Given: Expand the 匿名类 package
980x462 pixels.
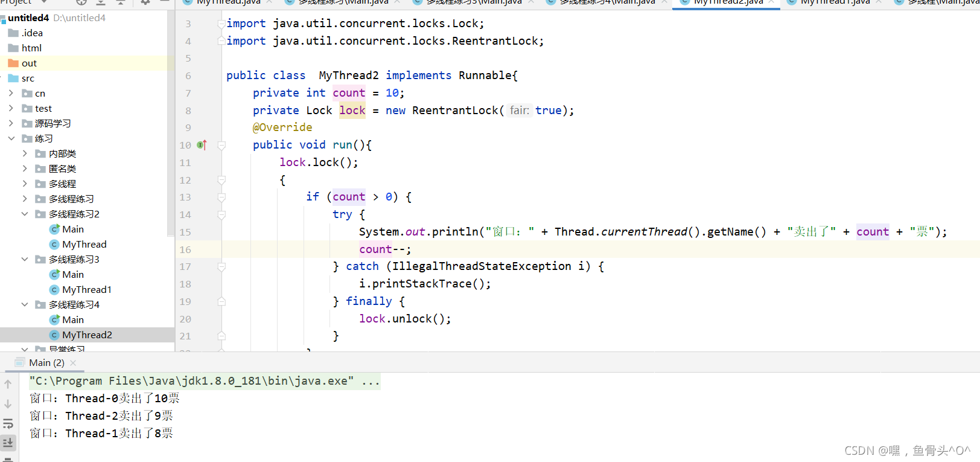Looking at the screenshot, I should [x=25, y=168].
